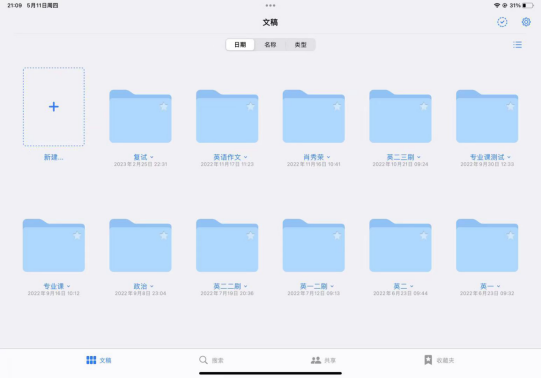Screen dimensions: 542x378
Task: Toggle star on 专业课测试 folder
Action: (x=511, y=106)
